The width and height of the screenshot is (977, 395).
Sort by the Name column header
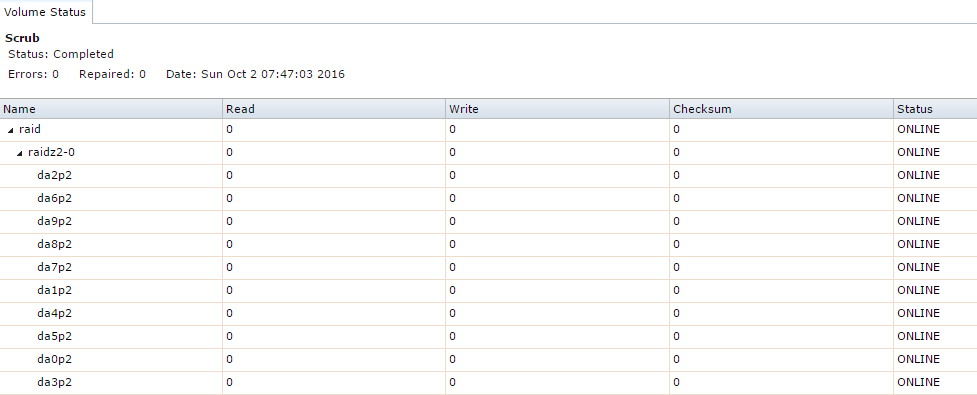click(111, 109)
